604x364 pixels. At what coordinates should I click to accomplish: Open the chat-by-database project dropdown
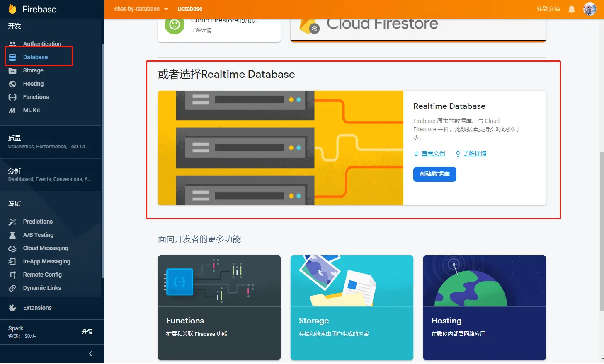pos(141,9)
